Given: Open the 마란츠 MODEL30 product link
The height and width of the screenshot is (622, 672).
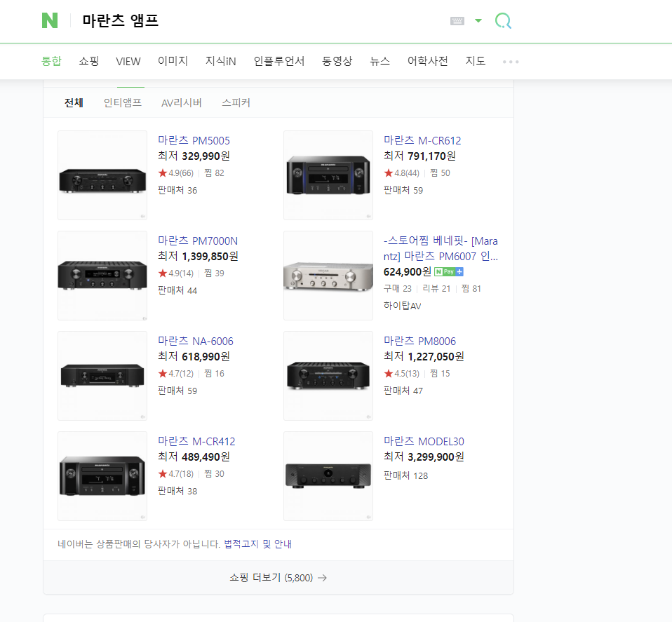Looking at the screenshot, I should tap(424, 441).
